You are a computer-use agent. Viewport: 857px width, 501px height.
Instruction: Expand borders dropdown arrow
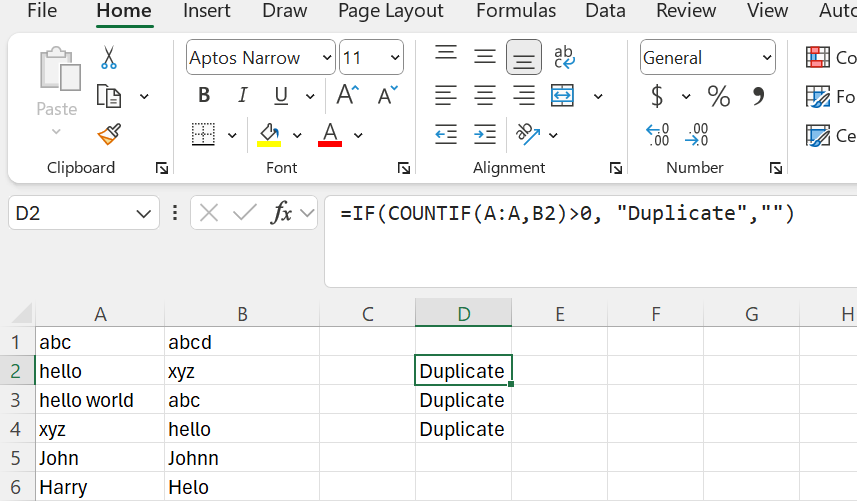(232, 135)
